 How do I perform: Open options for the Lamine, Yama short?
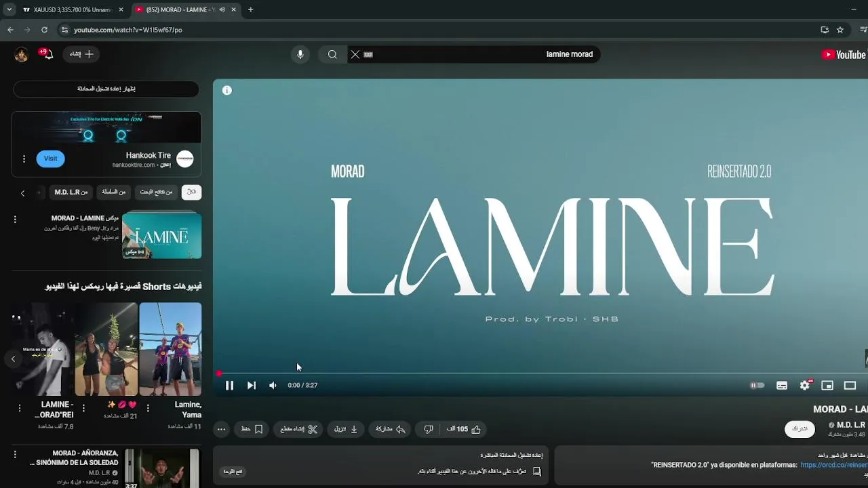click(148, 408)
